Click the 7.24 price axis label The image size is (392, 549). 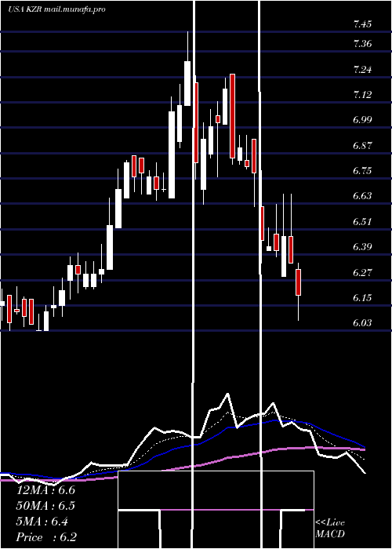tap(362, 69)
